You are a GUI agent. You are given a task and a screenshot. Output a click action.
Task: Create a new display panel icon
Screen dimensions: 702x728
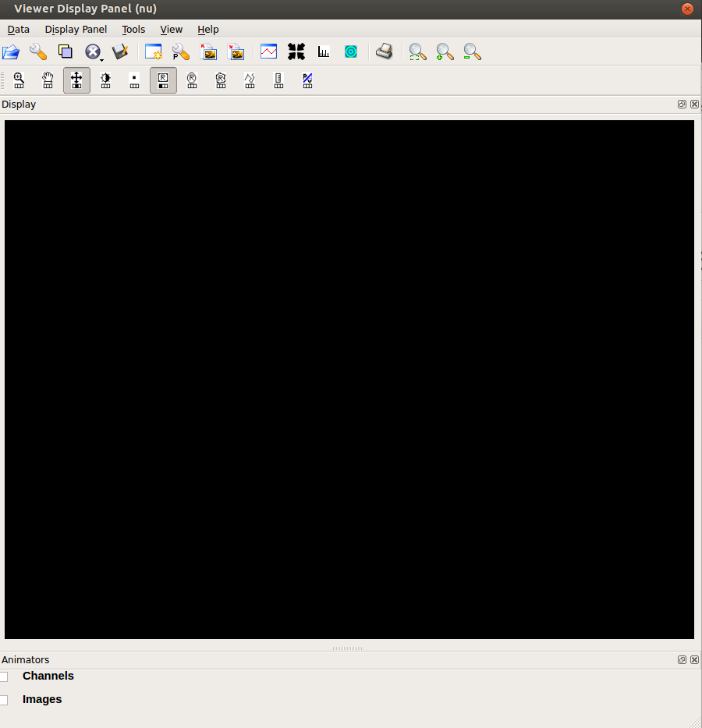pyautogui.click(x=154, y=51)
